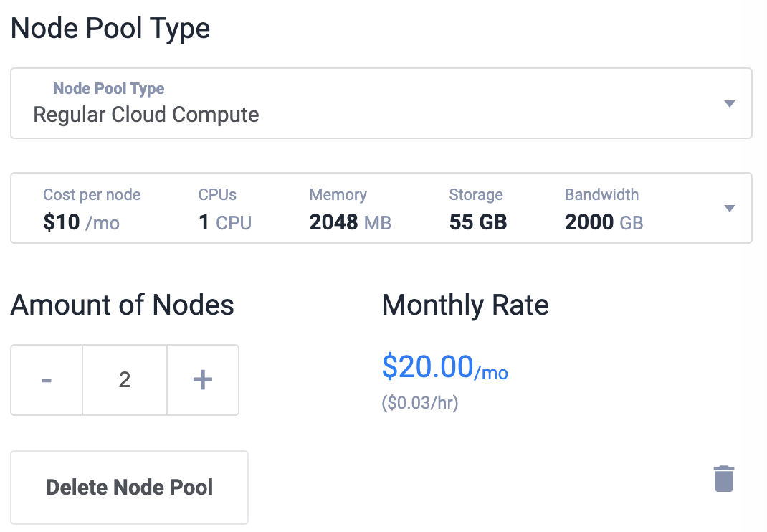The width and height of the screenshot is (767, 532).
Task: Click the Cost per node label
Action: tap(92, 195)
